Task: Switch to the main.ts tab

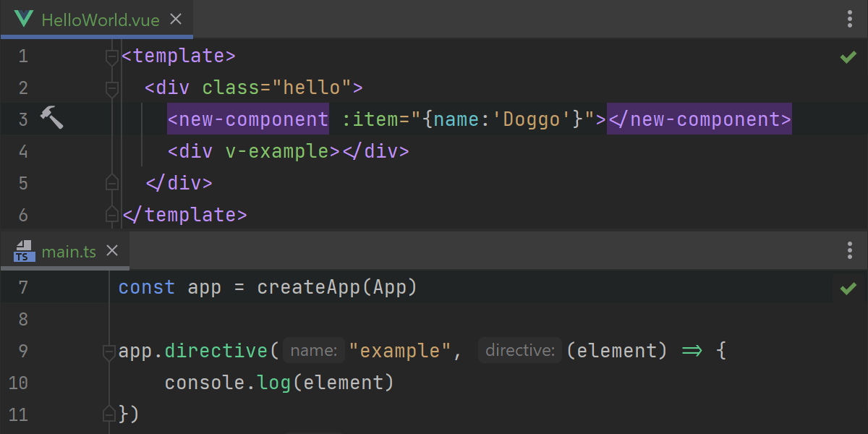Action: point(69,251)
